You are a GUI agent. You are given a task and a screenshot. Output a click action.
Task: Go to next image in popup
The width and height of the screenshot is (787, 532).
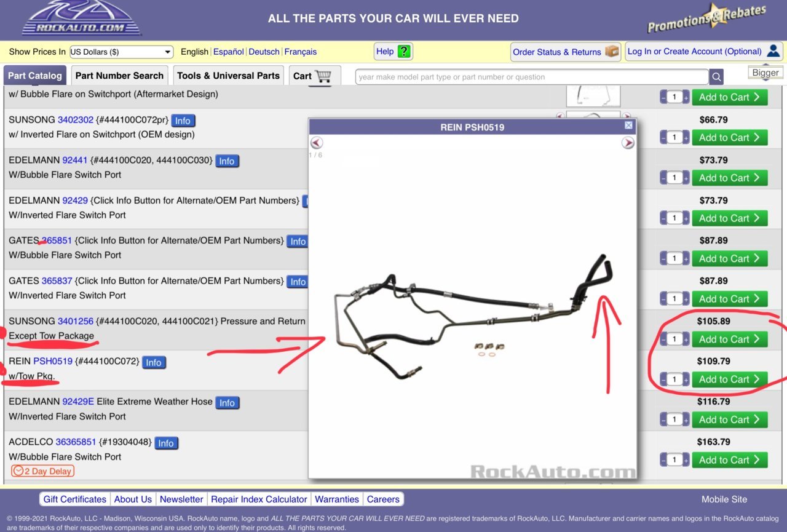pos(628,143)
